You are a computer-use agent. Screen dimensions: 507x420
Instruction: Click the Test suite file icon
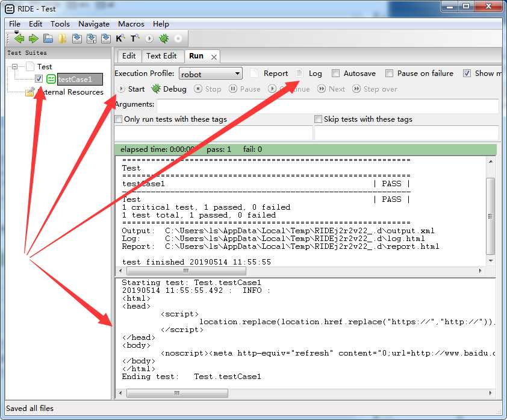coord(30,66)
